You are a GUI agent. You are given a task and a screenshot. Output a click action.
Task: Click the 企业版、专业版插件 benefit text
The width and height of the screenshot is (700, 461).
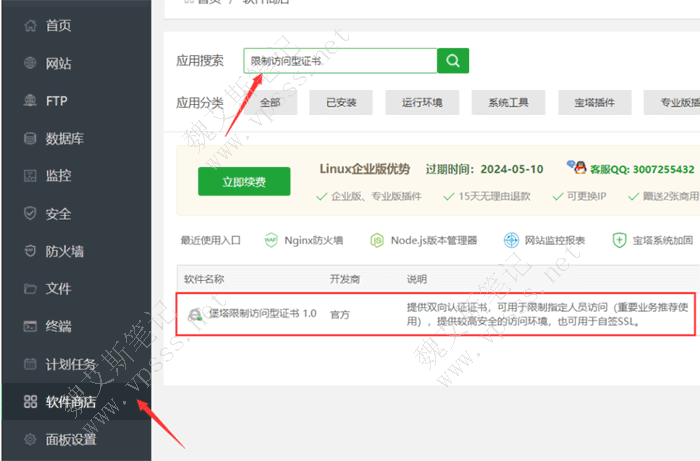coord(376,196)
